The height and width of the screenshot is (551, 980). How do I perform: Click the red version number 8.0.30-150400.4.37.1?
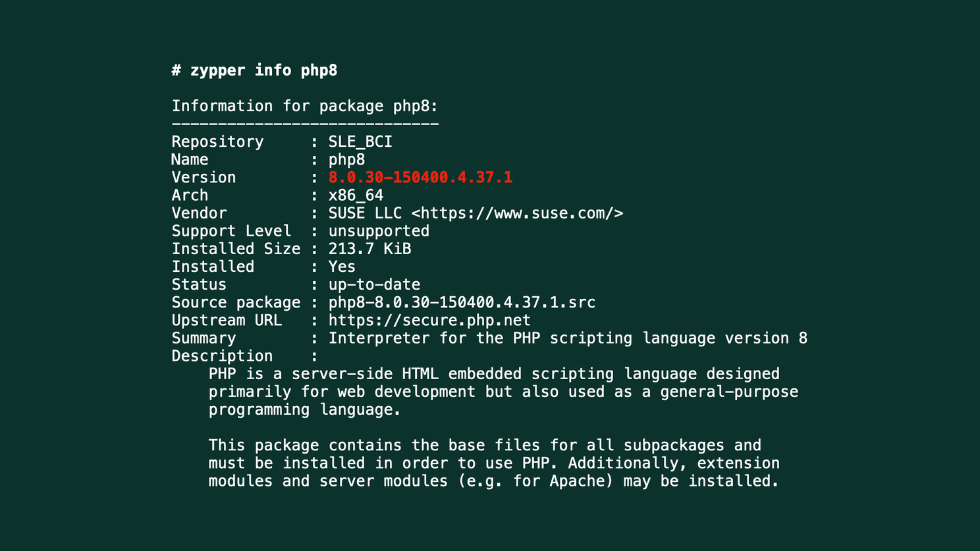click(x=420, y=178)
